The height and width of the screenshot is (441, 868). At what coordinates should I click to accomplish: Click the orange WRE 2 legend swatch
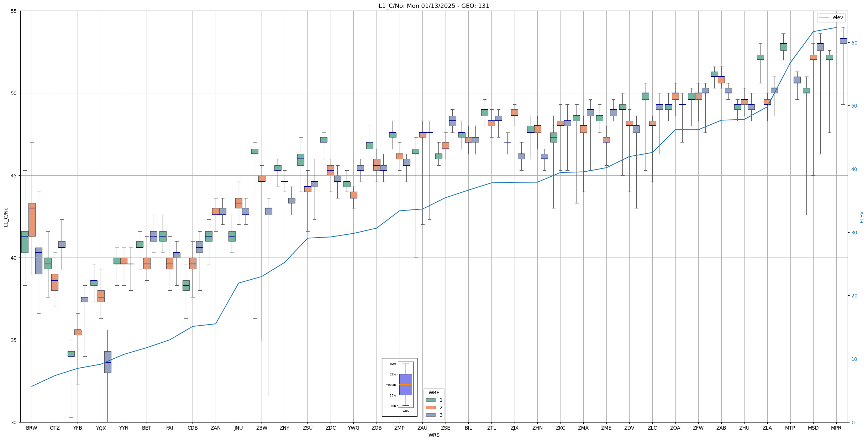click(430, 408)
